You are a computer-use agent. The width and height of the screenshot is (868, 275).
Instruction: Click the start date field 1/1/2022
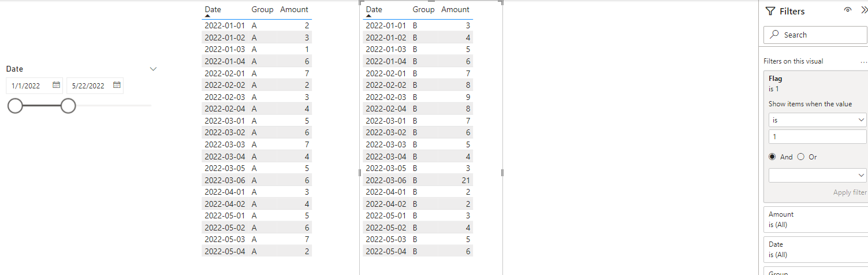pyautogui.click(x=34, y=86)
